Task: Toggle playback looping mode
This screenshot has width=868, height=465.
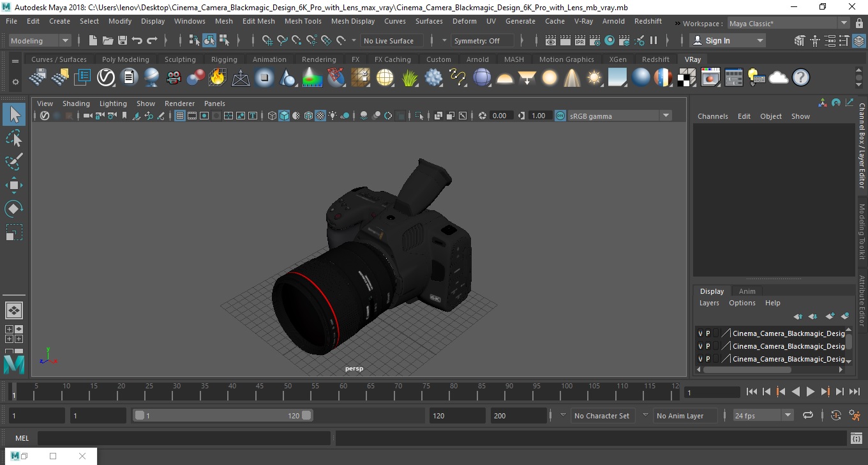Action: (x=808, y=415)
